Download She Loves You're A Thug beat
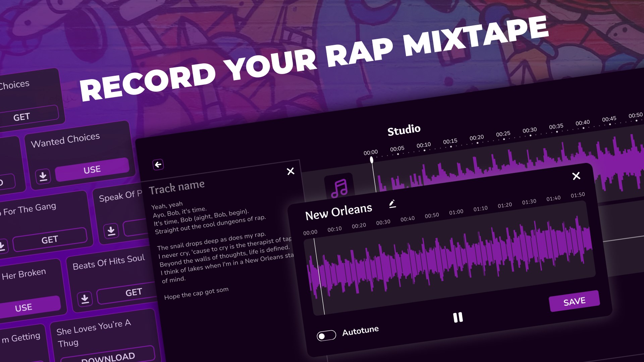 coord(108,356)
